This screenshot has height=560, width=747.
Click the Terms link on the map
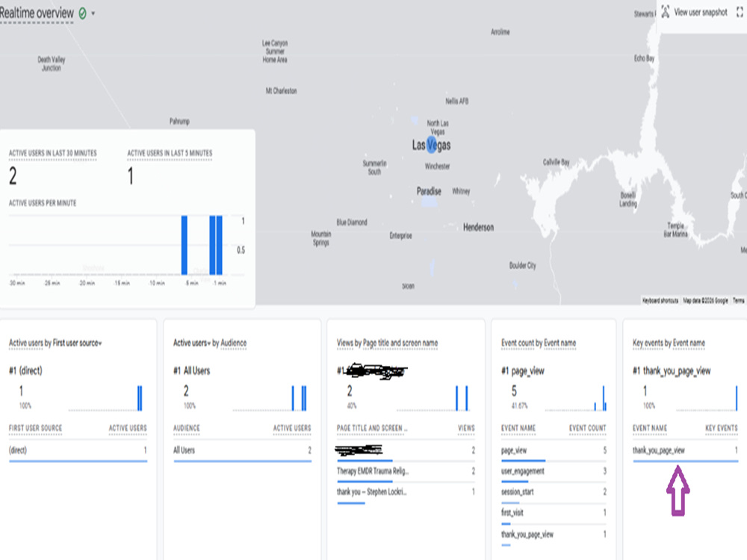(738, 300)
